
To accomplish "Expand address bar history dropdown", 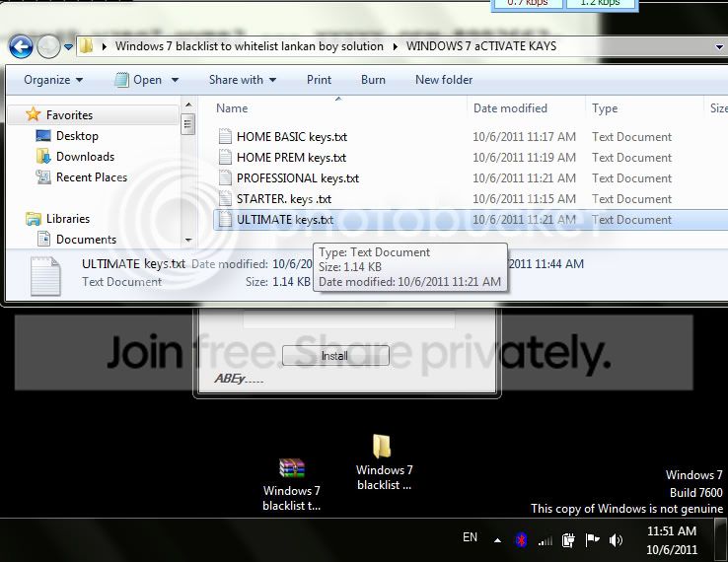I will click(x=719, y=47).
